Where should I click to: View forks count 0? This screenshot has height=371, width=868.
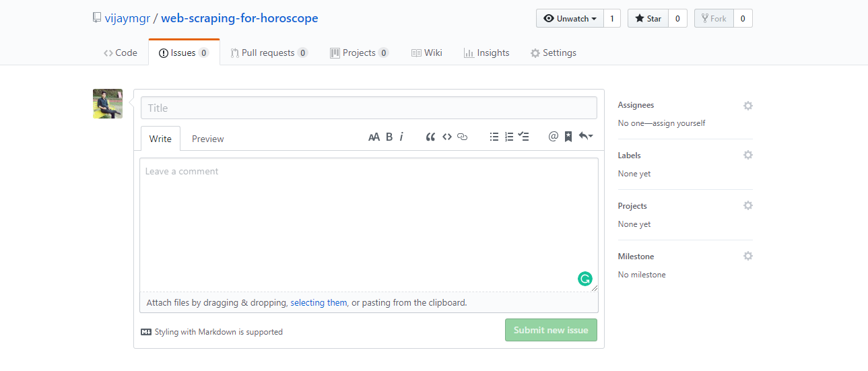[743, 19]
